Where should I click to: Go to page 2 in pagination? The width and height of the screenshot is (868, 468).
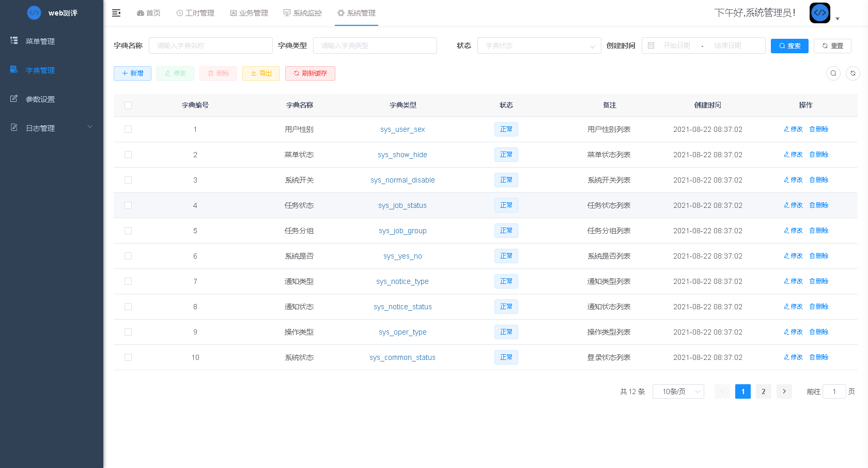tap(764, 391)
